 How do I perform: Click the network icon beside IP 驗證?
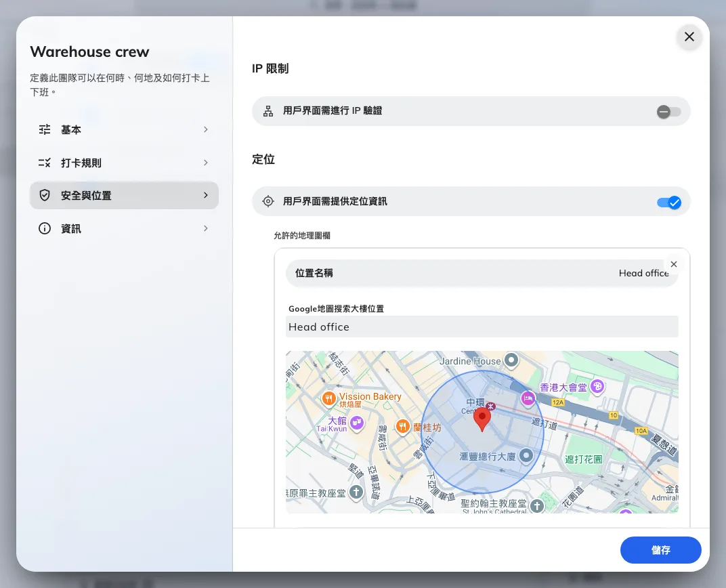coord(268,111)
